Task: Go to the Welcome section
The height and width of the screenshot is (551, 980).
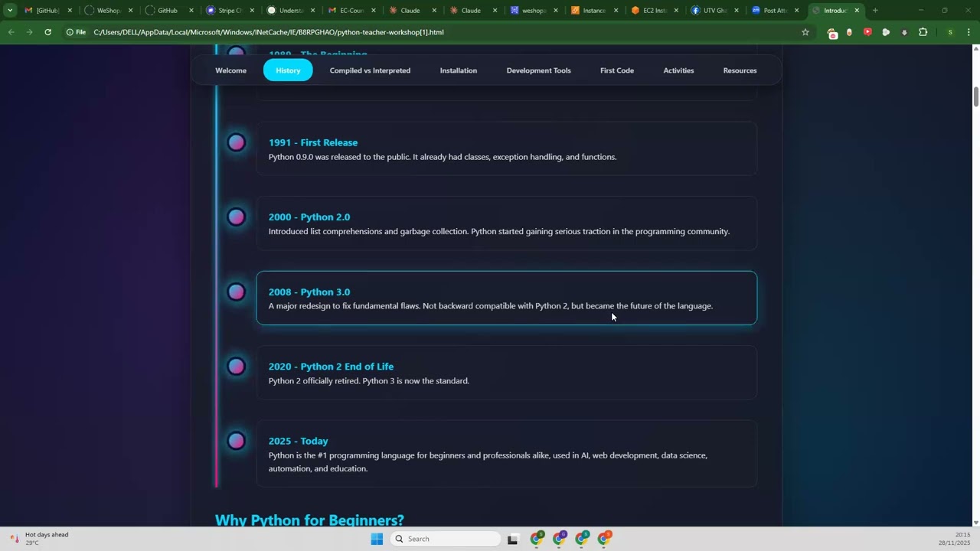Action: [x=230, y=70]
